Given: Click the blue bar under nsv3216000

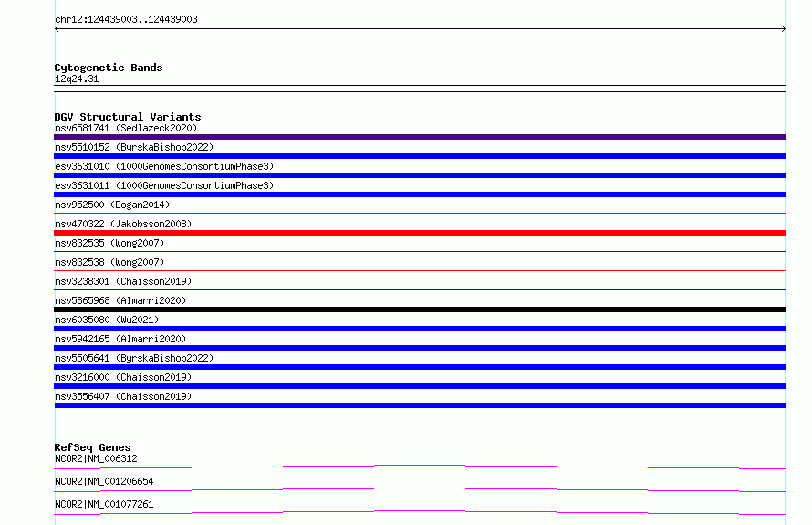Looking at the screenshot, I should pyautogui.click(x=420, y=386).
